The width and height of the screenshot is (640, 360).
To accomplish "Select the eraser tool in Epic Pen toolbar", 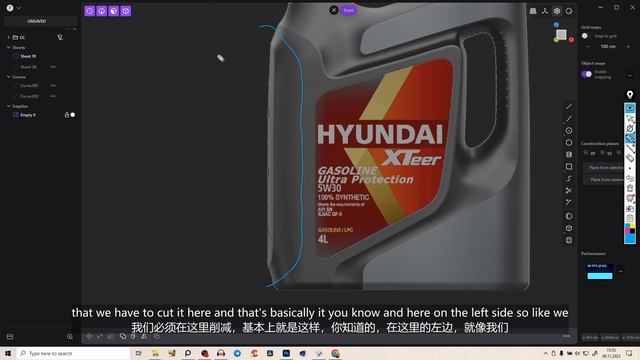I will (x=630, y=158).
